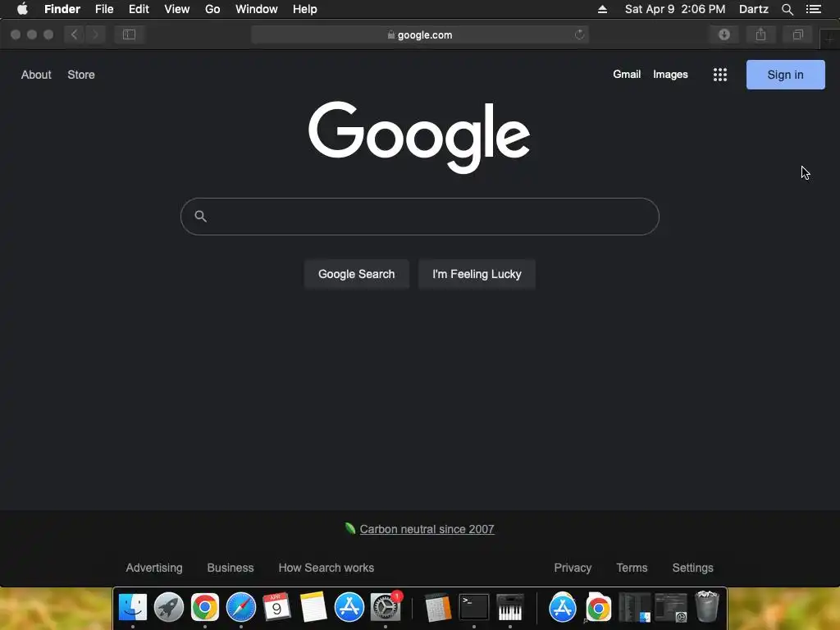Click the Dartz user menu
Screen dimensions: 840x630
pyautogui.click(x=754, y=9)
